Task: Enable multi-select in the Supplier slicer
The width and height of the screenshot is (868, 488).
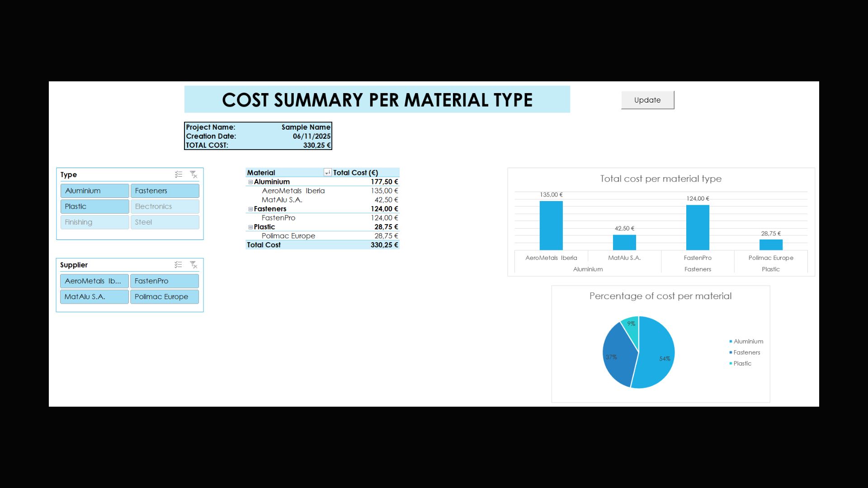Action: click(179, 265)
